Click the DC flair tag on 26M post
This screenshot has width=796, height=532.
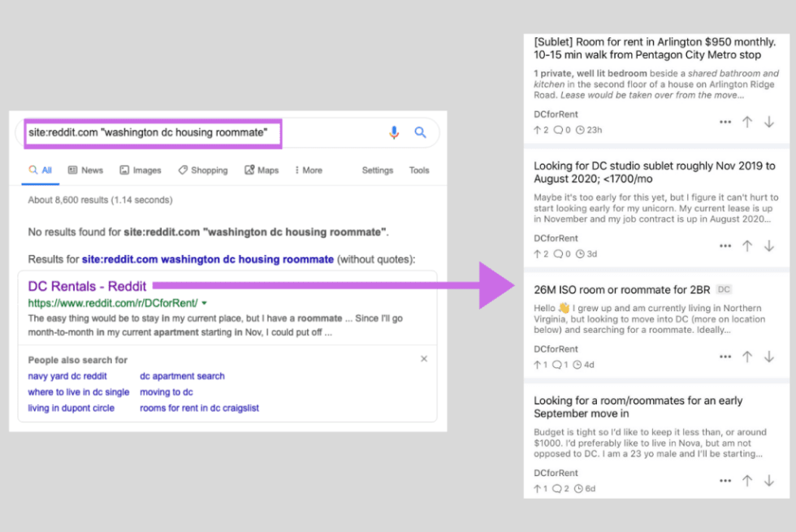pyautogui.click(x=724, y=289)
